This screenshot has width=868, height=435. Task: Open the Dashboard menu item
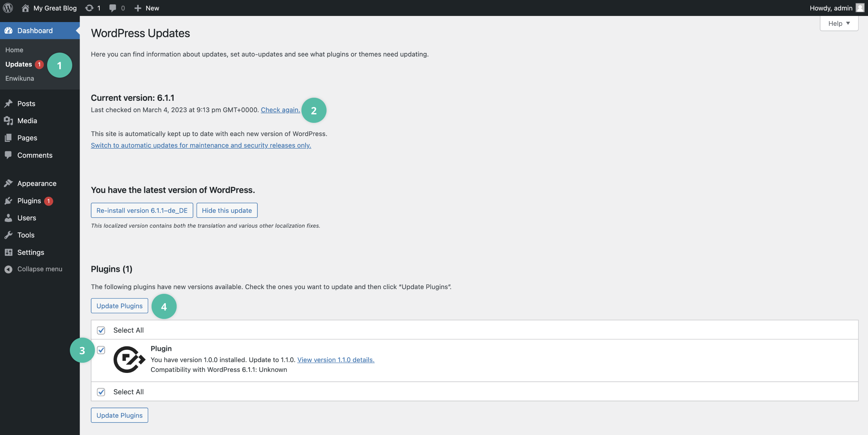(x=40, y=31)
